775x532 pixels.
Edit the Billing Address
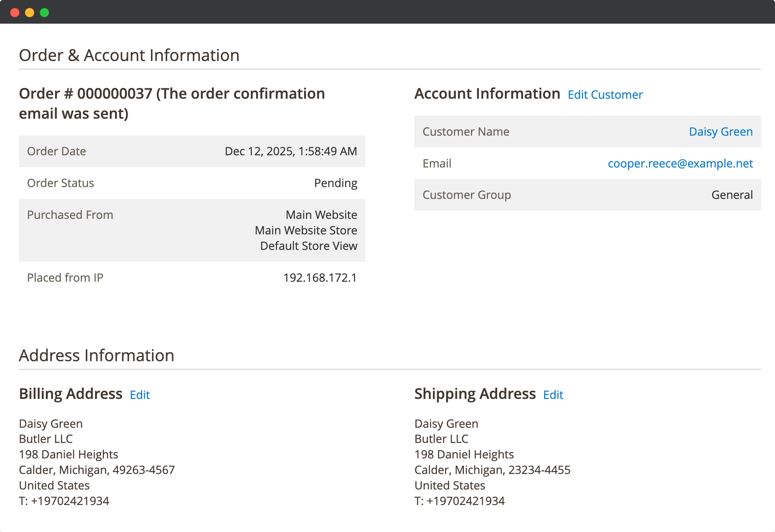139,395
